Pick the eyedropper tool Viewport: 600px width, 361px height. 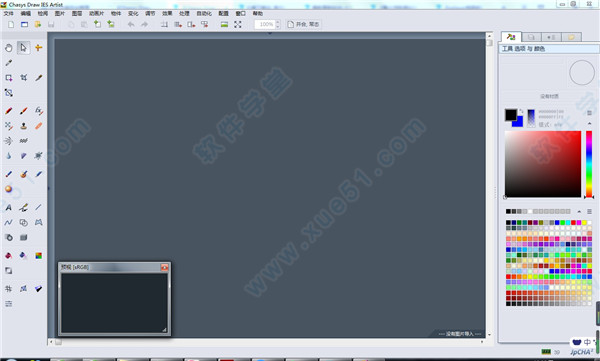click(8, 63)
